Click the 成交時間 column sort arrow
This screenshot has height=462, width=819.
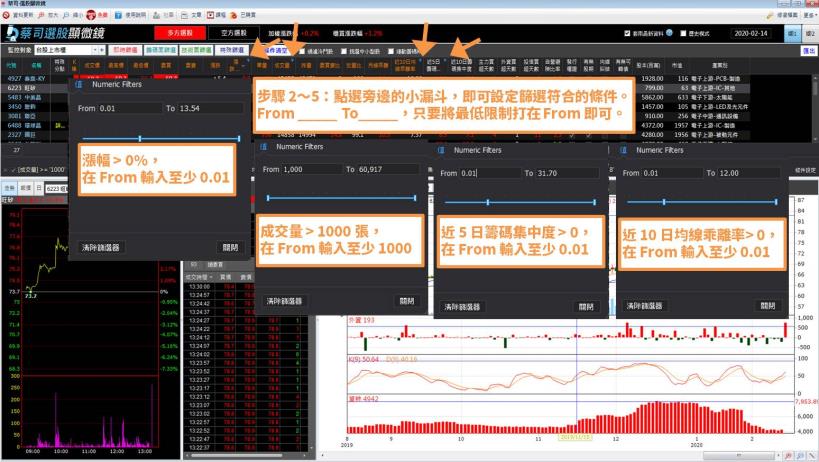coord(211,277)
